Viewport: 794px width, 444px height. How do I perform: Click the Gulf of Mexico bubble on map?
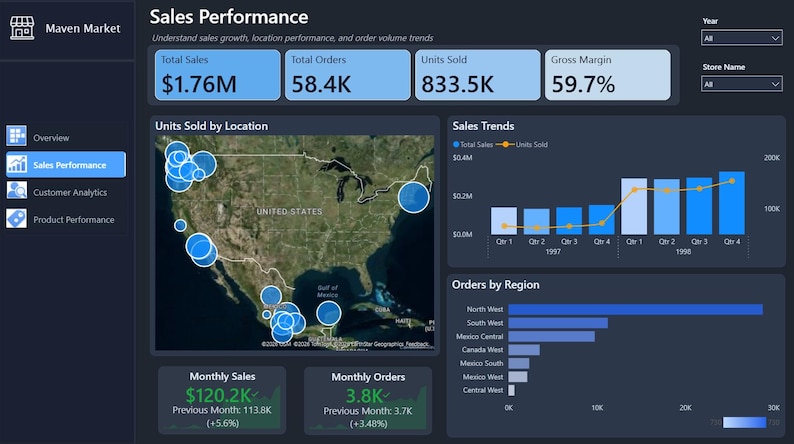point(329,313)
